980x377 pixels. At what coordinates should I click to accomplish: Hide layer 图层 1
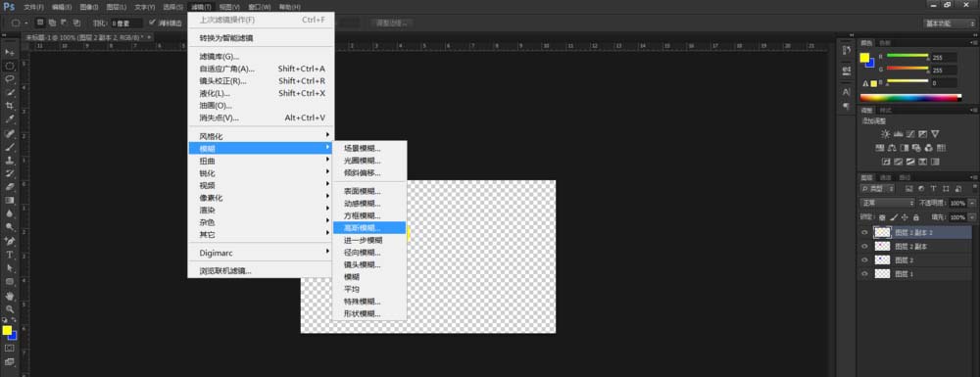pyautogui.click(x=865, y=273)
